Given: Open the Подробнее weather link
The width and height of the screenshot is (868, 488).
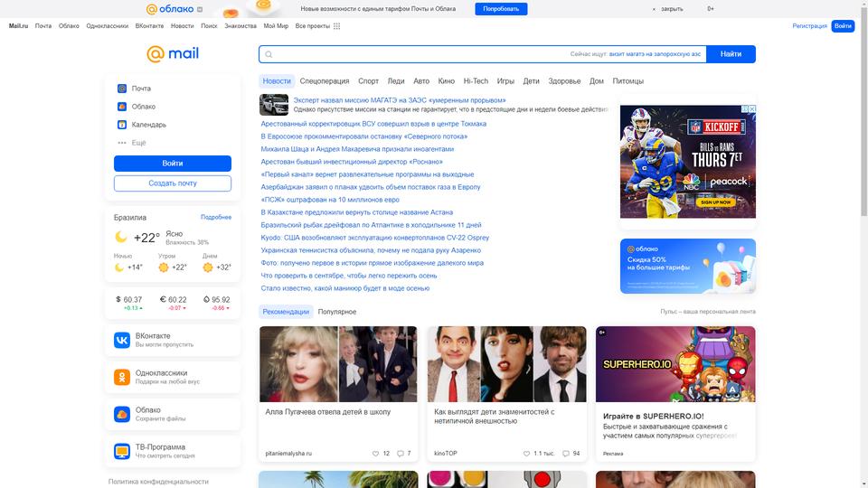Looking at the screenshot, I should click(x=216, y=218).
